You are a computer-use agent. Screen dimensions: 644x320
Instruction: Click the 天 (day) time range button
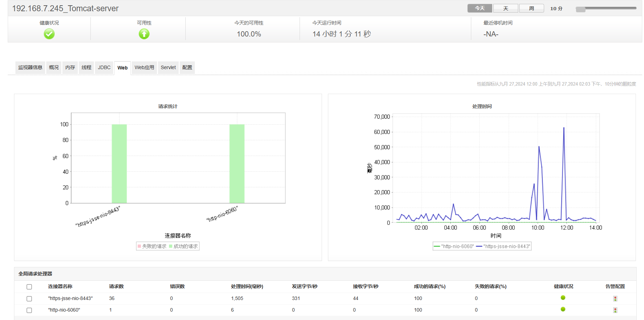click(505, 8)
